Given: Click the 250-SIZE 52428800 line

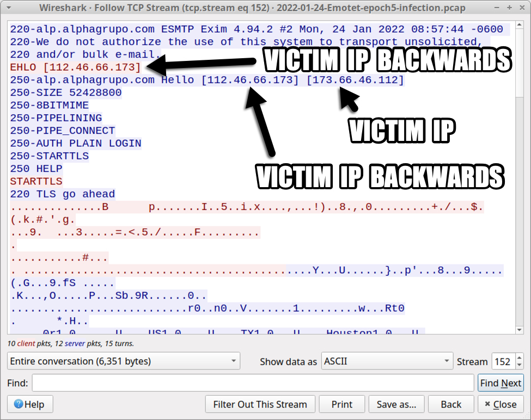Looking at the screenshot, I should coord(66,92).
